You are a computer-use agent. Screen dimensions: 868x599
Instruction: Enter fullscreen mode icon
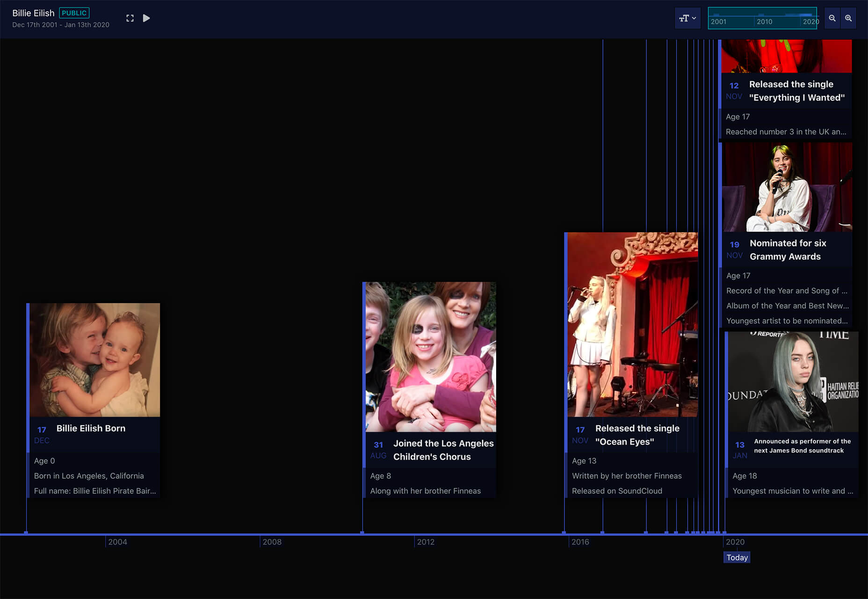point(130,18)
